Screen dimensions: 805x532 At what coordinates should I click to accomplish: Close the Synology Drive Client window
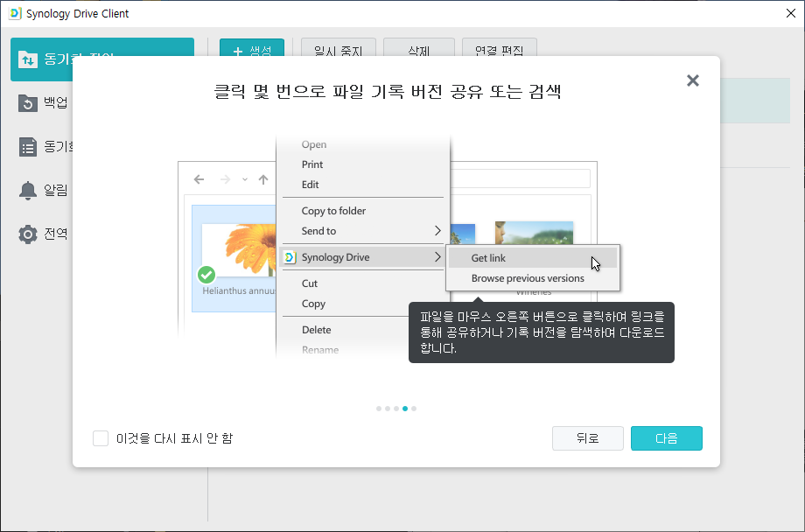coord(791,13)
